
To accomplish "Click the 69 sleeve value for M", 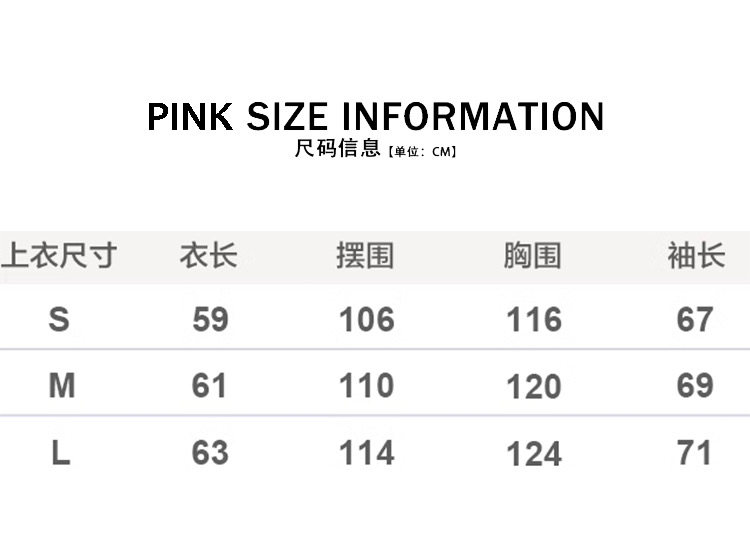I will (x=694, y=385).
